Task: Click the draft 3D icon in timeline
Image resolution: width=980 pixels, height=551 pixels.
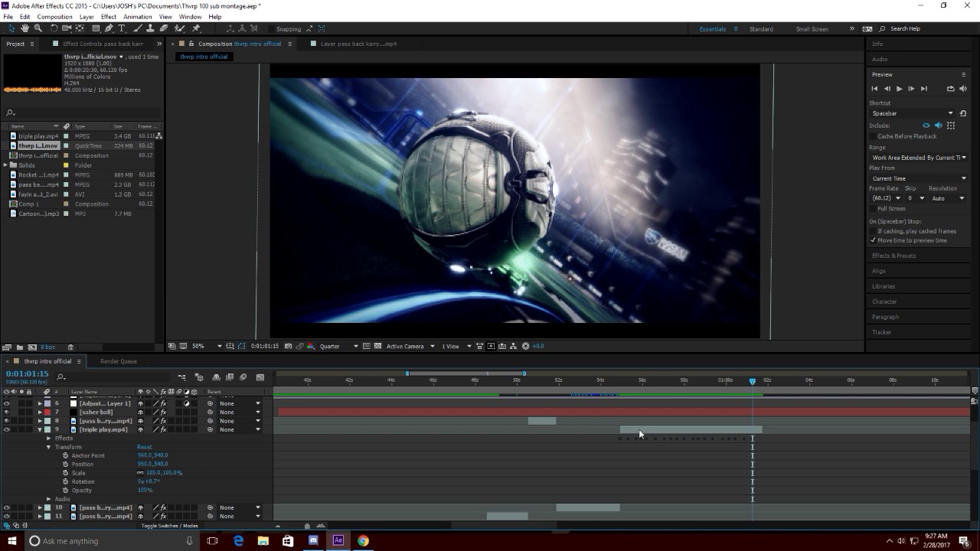Action: pyautogui.click(x=199, y=377)
